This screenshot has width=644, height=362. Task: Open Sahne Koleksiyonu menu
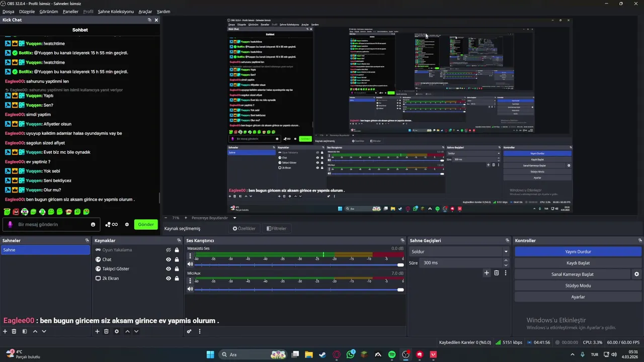pos(116,12)
